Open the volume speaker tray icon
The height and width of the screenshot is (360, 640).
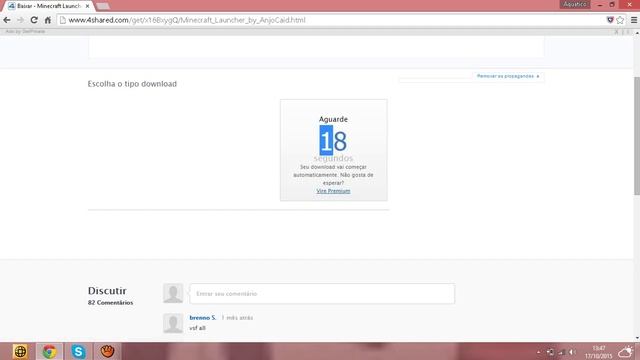point(572,352)
